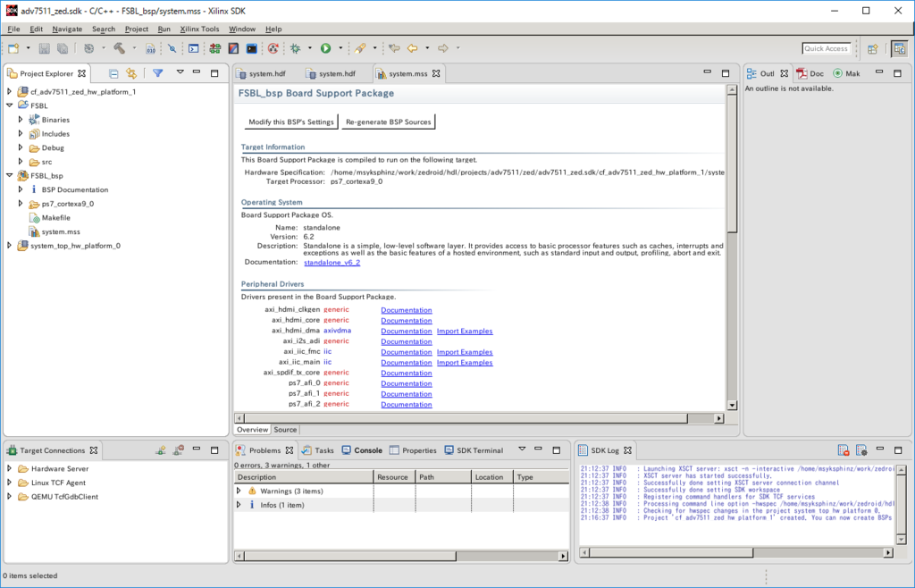
Task: Open the filter funnel in Project Explorer
Action: [x=158, y=73]
